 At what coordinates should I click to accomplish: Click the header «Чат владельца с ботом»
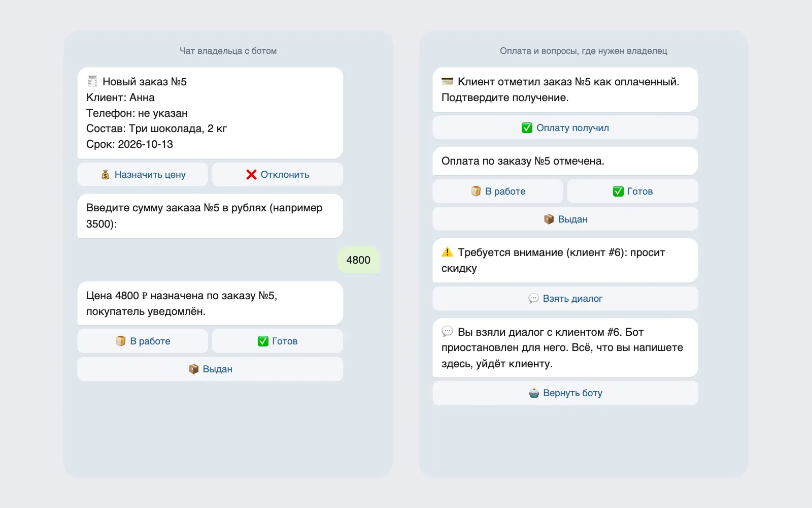(x=228, y=51)
